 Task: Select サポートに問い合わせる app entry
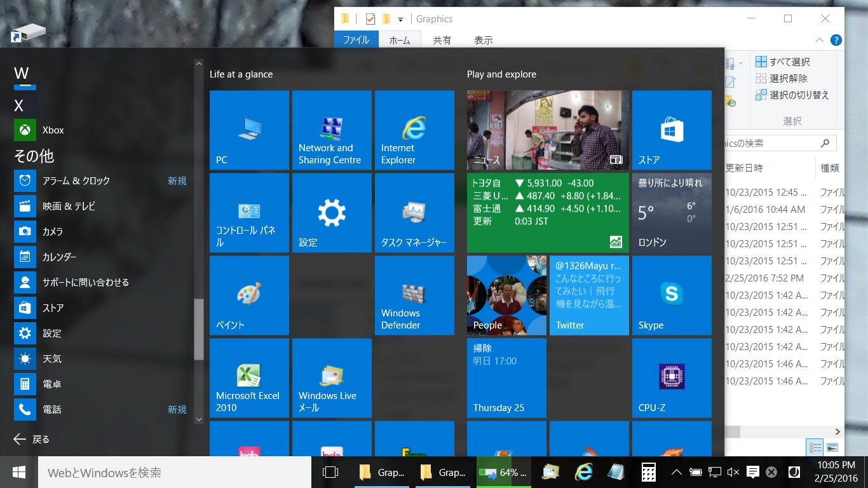(102, 283)
